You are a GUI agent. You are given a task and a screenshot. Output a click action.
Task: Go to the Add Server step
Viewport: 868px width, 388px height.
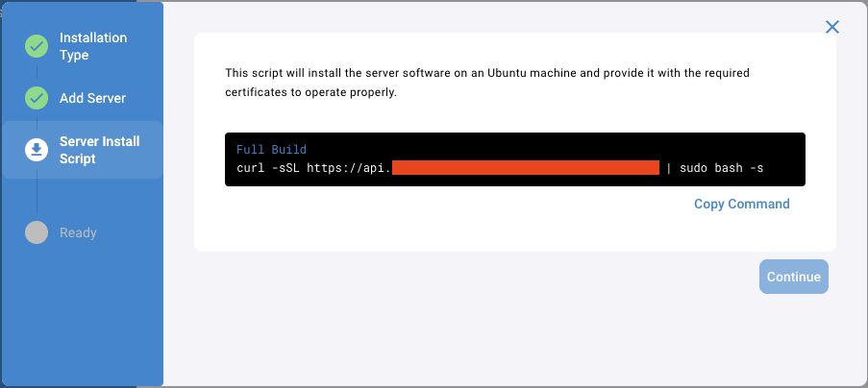coord(92,98)
